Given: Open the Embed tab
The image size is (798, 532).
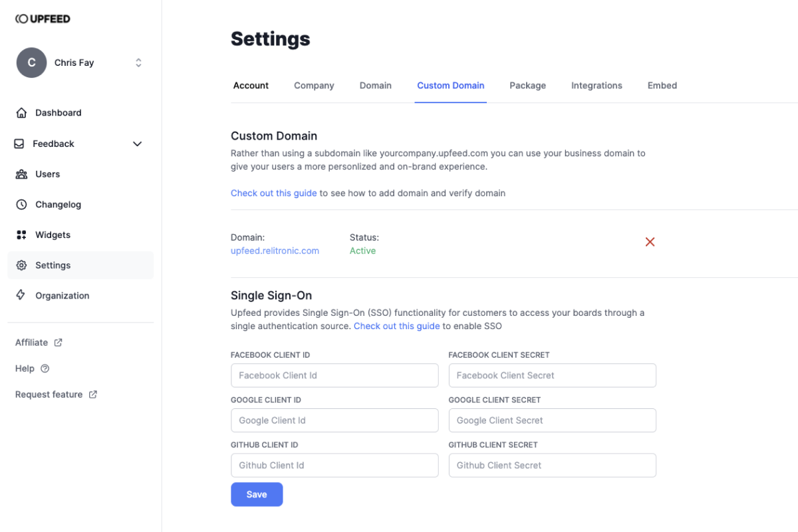Looking at the screenshot, I should pos(662,86).
